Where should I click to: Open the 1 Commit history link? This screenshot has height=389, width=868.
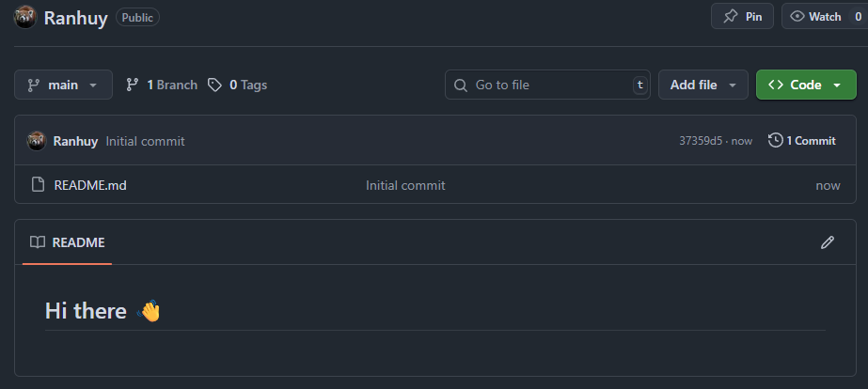(x=802, y=141)
